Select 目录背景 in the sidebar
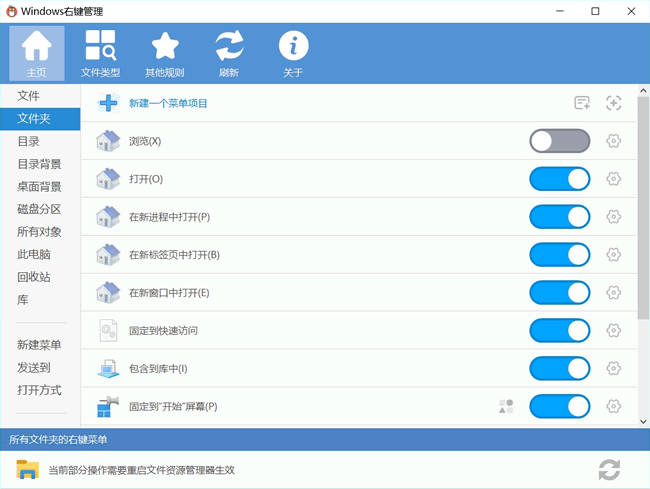Viewport: 650px width, 489px height. point(39,164)
